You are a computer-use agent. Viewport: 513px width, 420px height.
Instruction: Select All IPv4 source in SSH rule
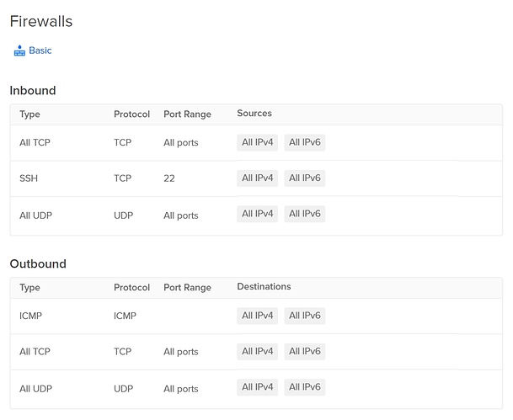[x=258, y=178]
